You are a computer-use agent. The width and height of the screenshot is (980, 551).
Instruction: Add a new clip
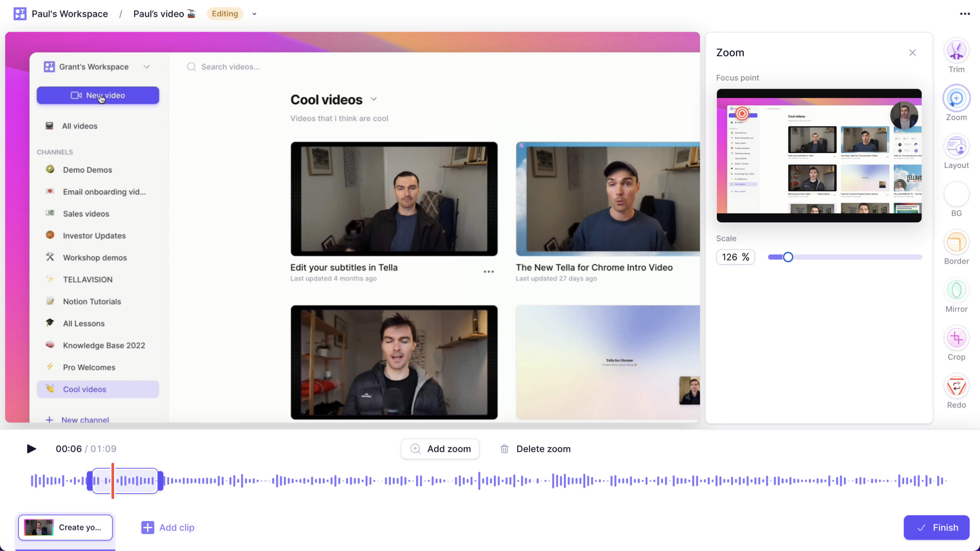coord(167,527)
